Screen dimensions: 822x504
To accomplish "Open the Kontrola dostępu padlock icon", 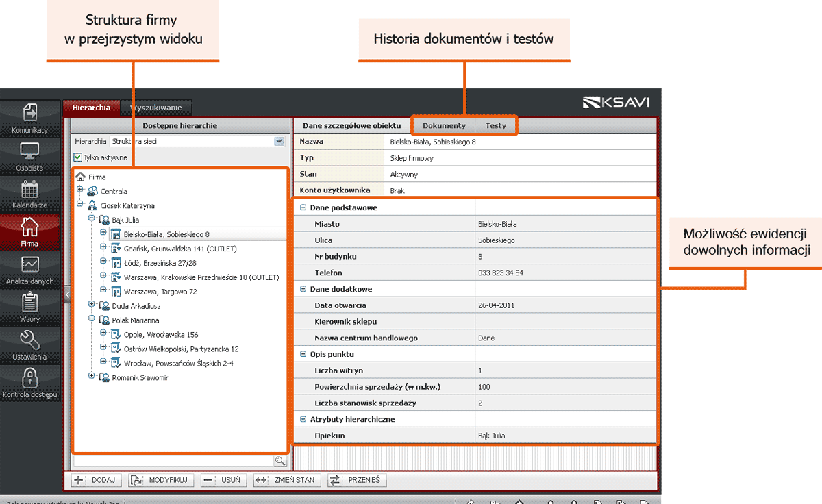I will coord(30,378).
